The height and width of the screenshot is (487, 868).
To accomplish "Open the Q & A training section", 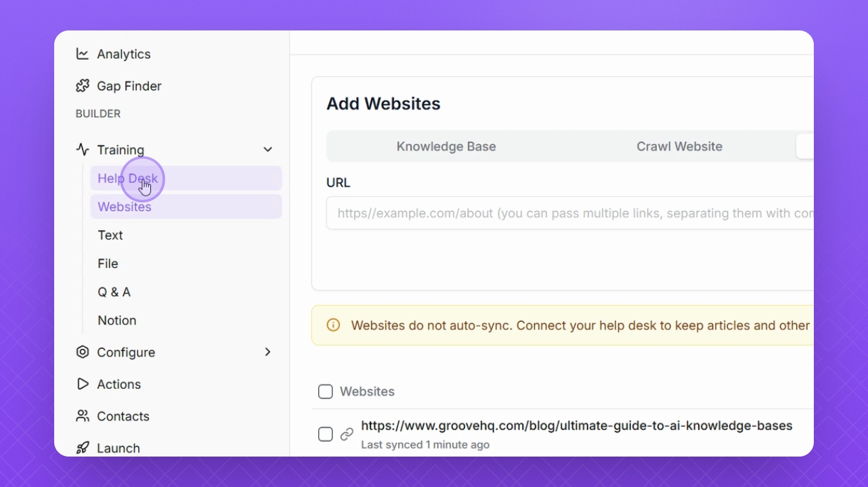I will 114,292.
